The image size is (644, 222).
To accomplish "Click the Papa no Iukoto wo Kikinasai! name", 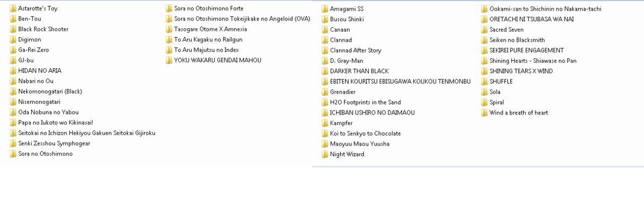I will tap(56, 123).
